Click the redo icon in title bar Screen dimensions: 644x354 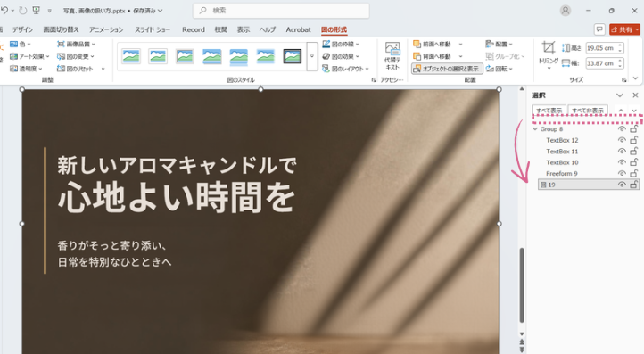23,11
